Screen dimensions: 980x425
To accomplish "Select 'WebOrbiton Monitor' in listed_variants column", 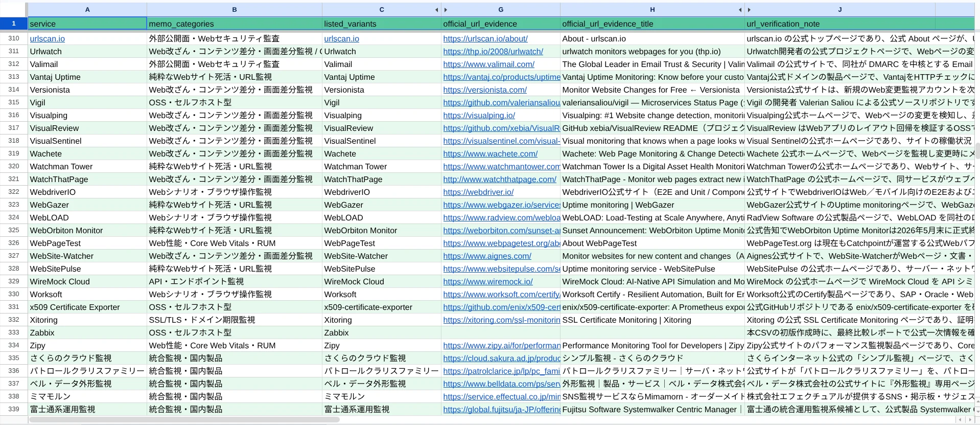I will (382, 230).
